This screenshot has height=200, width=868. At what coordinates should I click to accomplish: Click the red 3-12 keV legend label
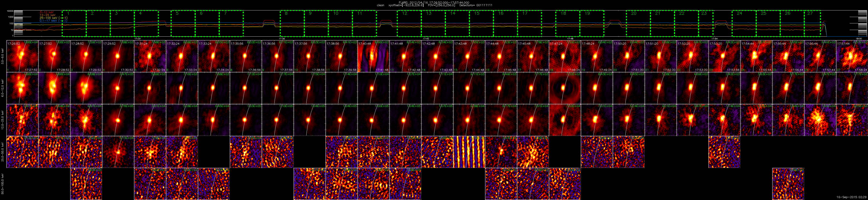point(47,12)
